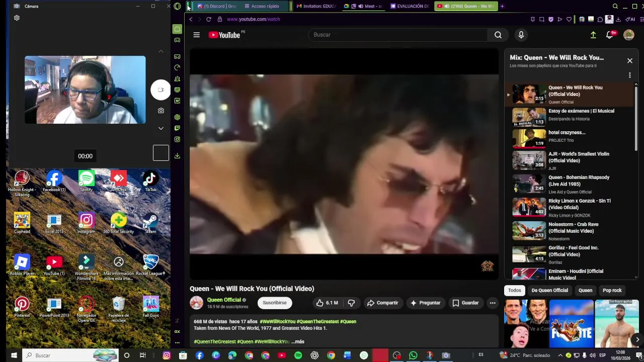
Task: Dislike the Queen video
Action: point(351,303)
